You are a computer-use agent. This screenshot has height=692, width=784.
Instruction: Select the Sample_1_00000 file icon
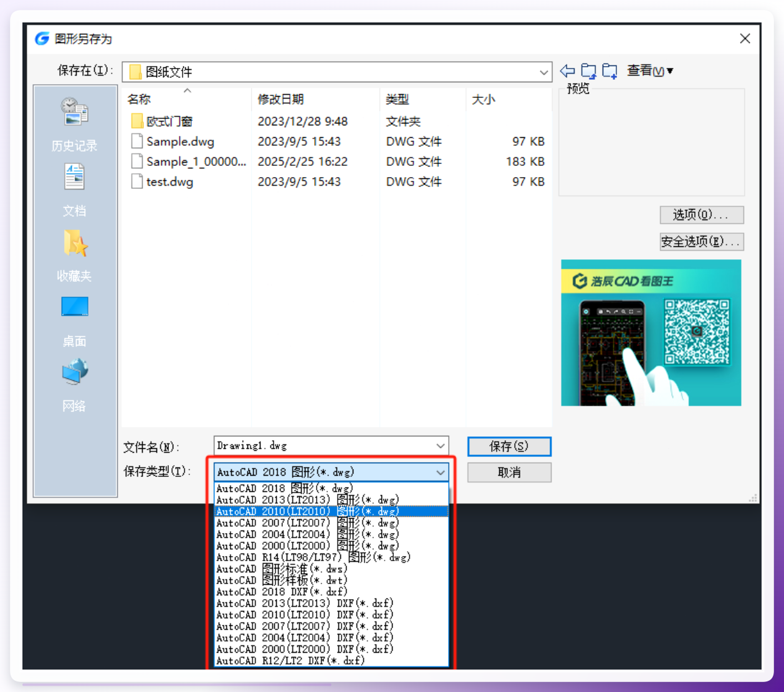137,161
